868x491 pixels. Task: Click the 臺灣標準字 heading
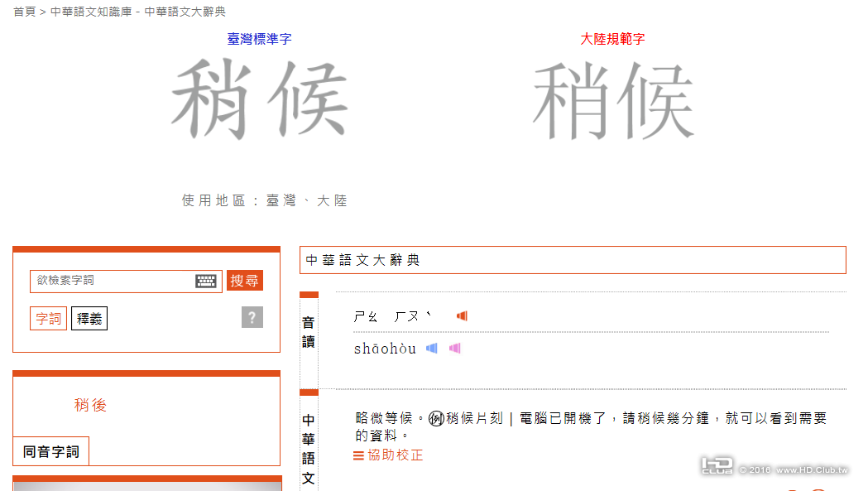[x=258, y=36]
